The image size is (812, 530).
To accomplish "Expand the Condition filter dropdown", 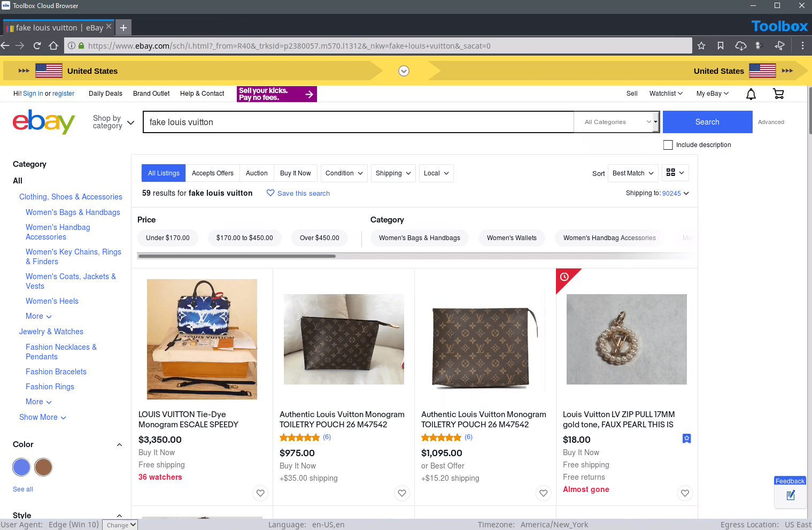I will click(x=344, y=173).
